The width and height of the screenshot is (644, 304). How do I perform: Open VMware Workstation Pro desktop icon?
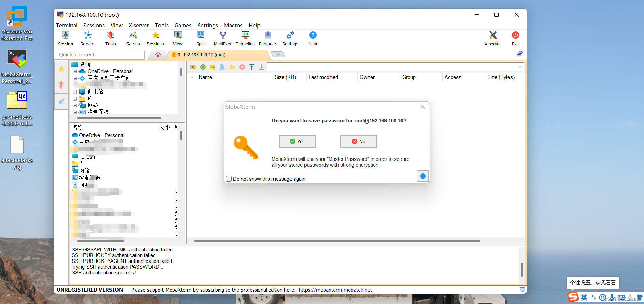17,23
